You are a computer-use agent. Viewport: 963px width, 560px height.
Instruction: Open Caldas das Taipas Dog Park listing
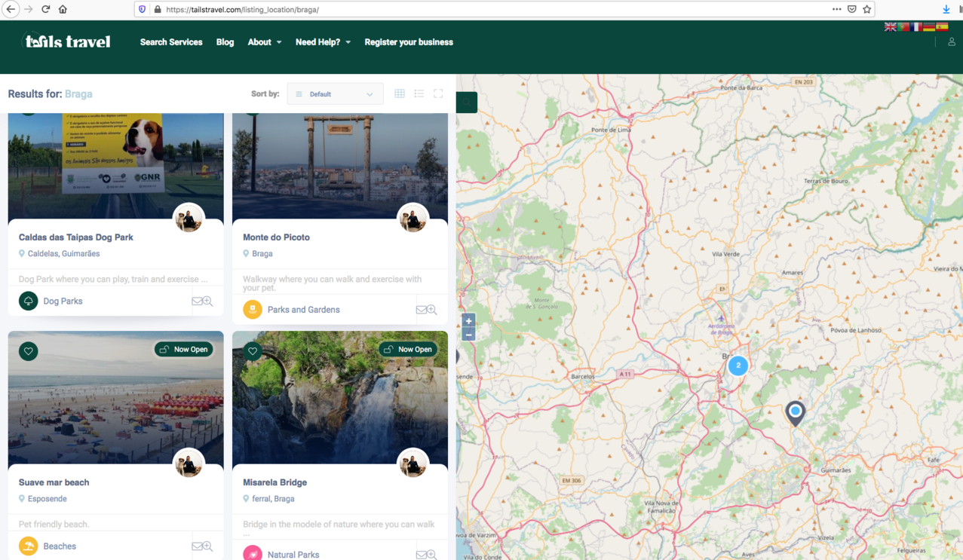coord(76,237)
